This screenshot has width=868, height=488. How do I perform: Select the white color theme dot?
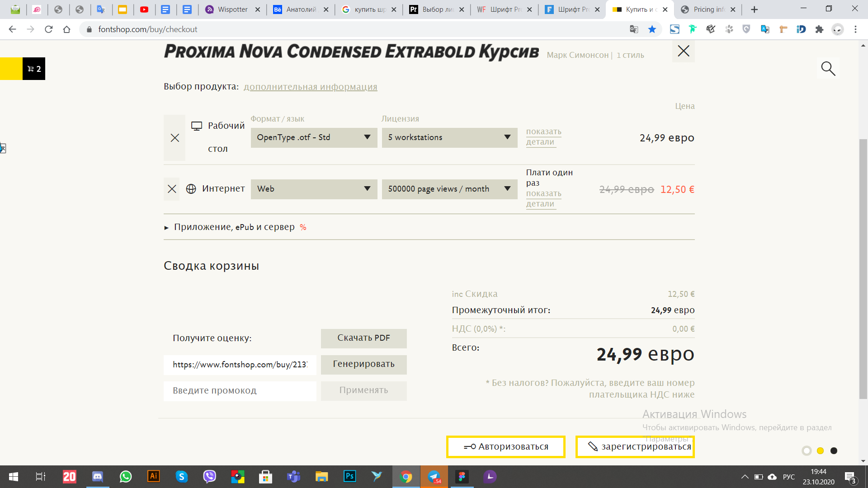[x=807, y=450]
